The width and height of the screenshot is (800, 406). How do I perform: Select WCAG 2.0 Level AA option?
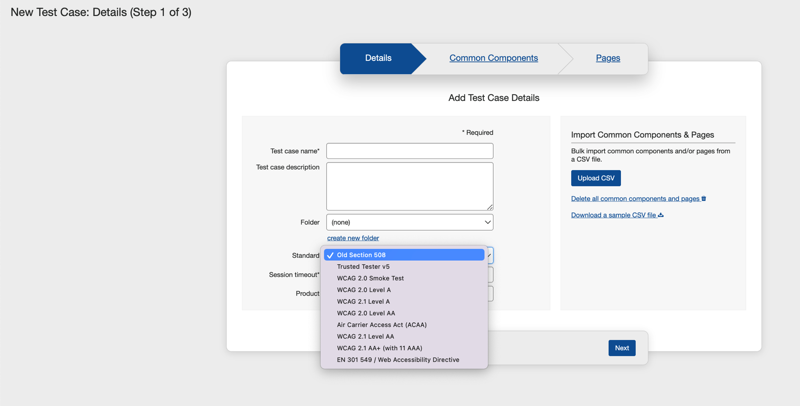pyautogui.click(x=366, y=313)
